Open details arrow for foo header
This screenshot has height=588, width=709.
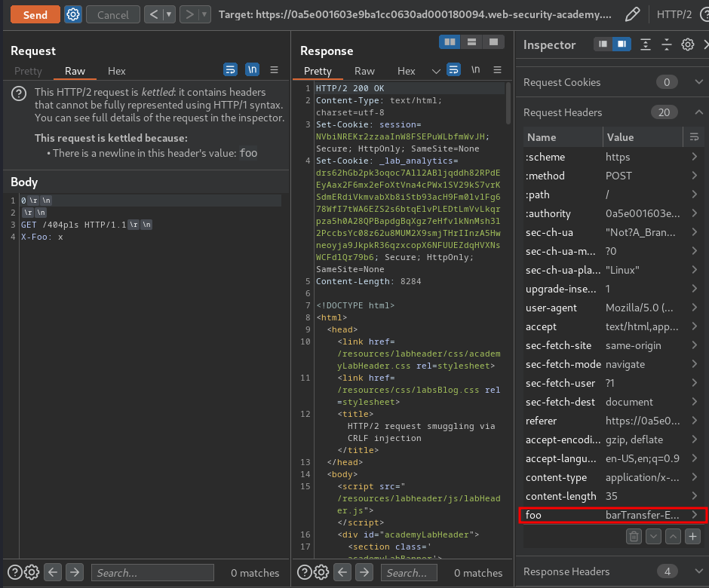694,514
